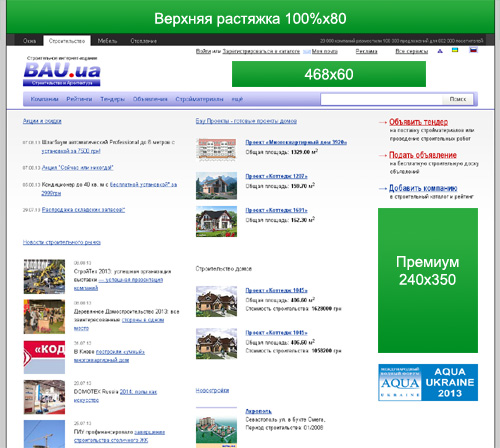Click the Коттедж 1691 house thumbnail
Image resolution: width=500 pixels, height=448 pixels.
point(216,222)
